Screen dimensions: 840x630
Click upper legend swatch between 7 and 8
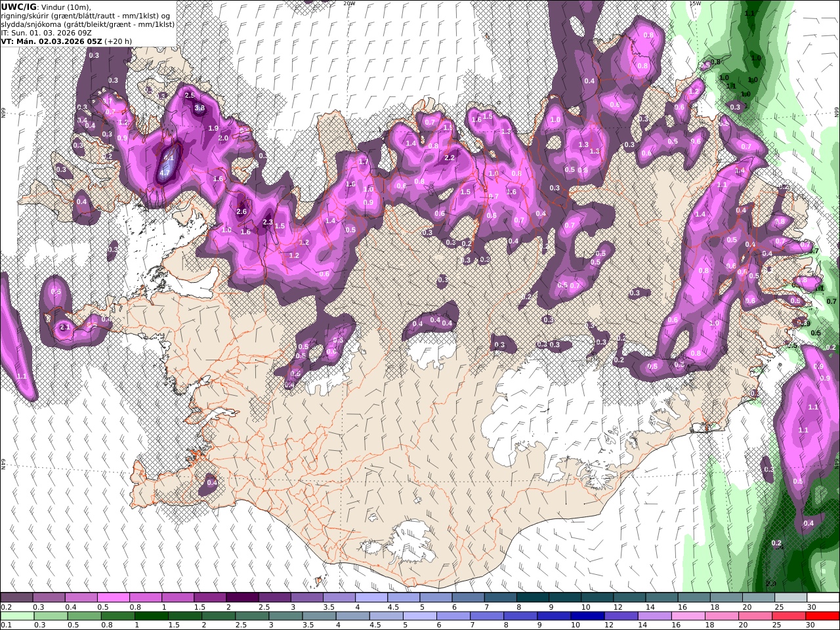(x=500, y=598)
